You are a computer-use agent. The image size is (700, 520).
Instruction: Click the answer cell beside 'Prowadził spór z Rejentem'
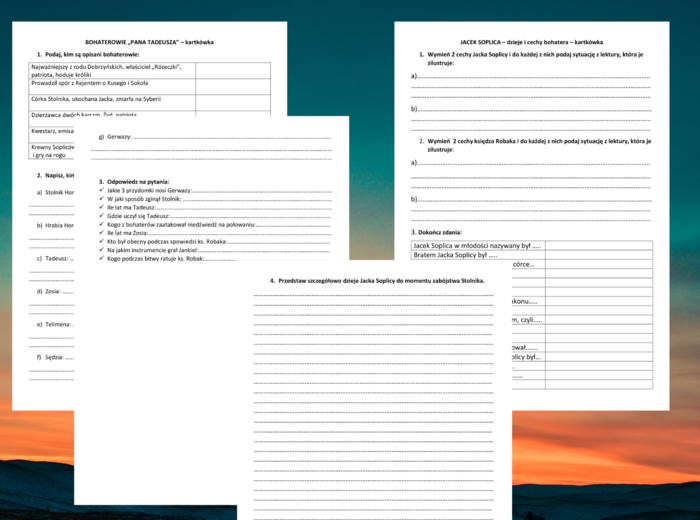click(232, 86)
